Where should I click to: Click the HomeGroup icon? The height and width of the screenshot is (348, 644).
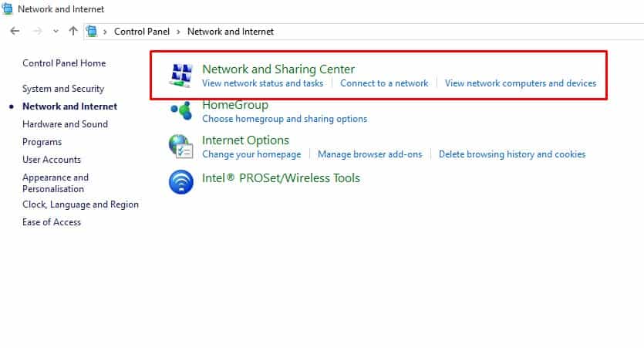point(180,111)
